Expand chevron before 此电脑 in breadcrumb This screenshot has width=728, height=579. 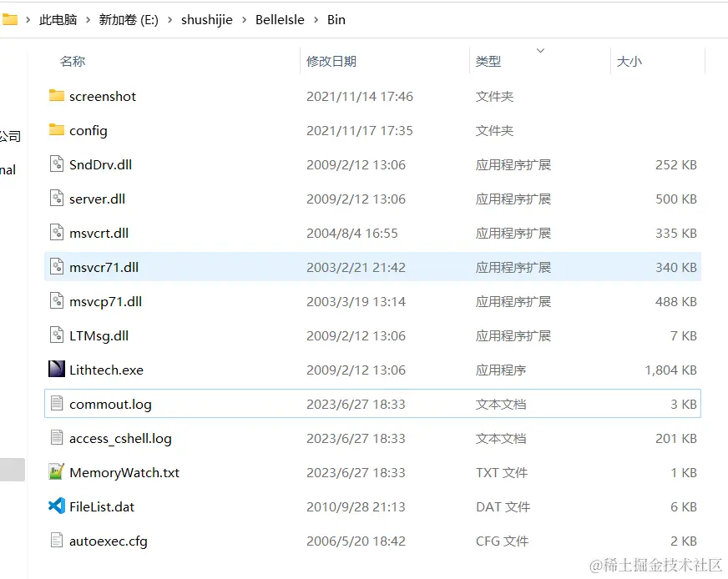coord(28,20)
